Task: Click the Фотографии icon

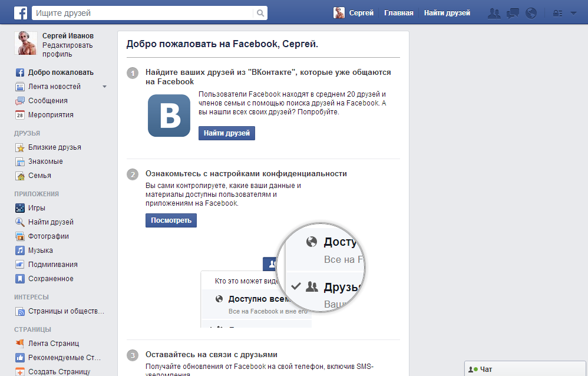Action: coord(20,236)
